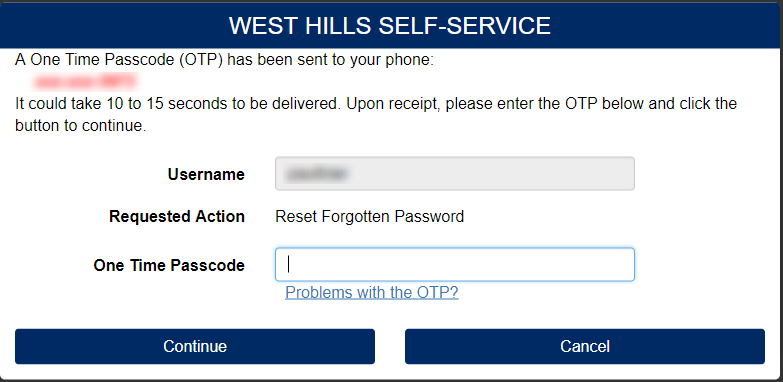The image size is (783, 382).
Task: Click the 'button to continue.' text line
Action: point(80,126)
